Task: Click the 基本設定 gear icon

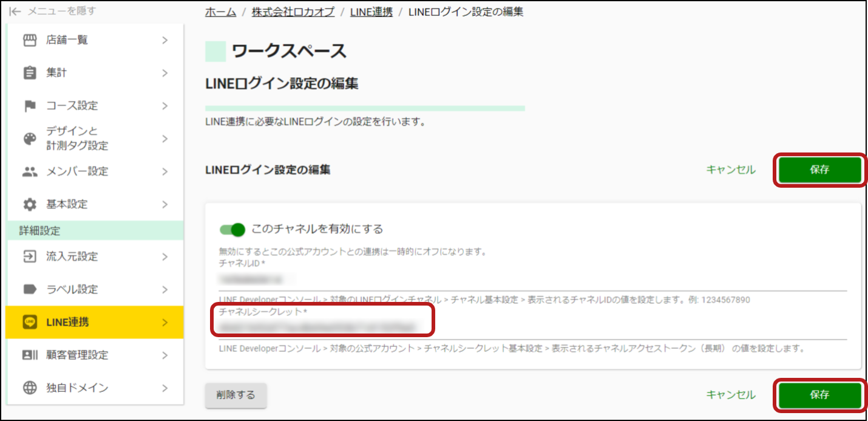Action: tap(30, 204)
